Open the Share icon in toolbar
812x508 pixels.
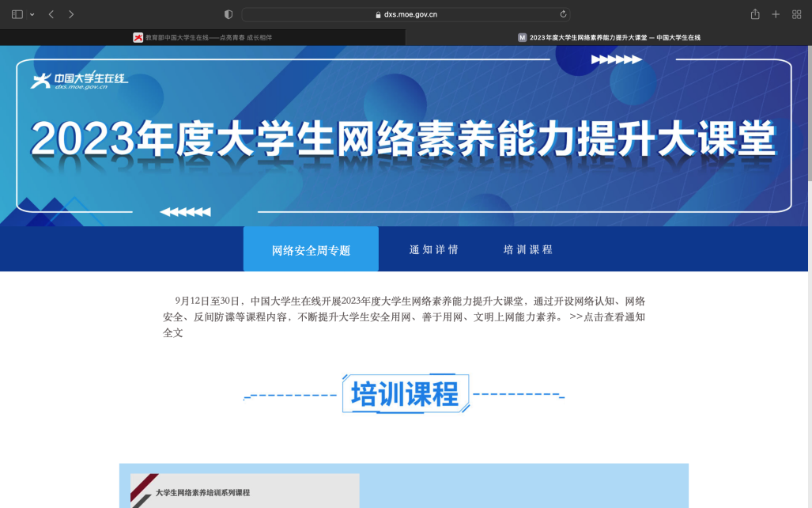tap(755, 14)
